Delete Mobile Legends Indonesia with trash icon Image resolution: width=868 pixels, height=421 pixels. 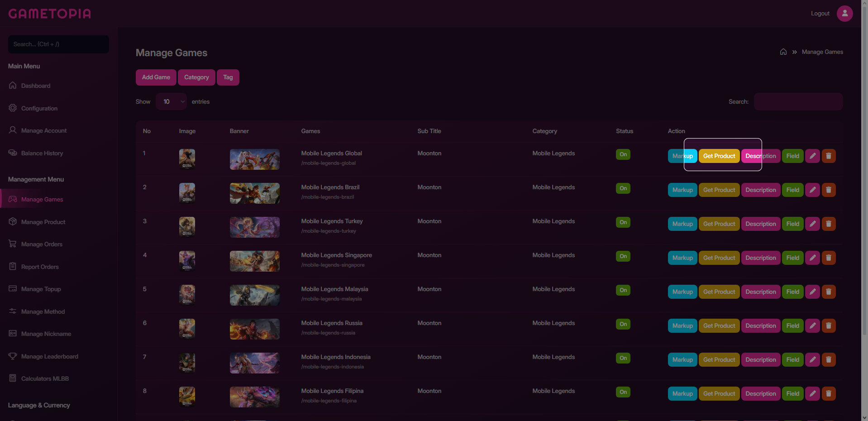coord(829,359)
